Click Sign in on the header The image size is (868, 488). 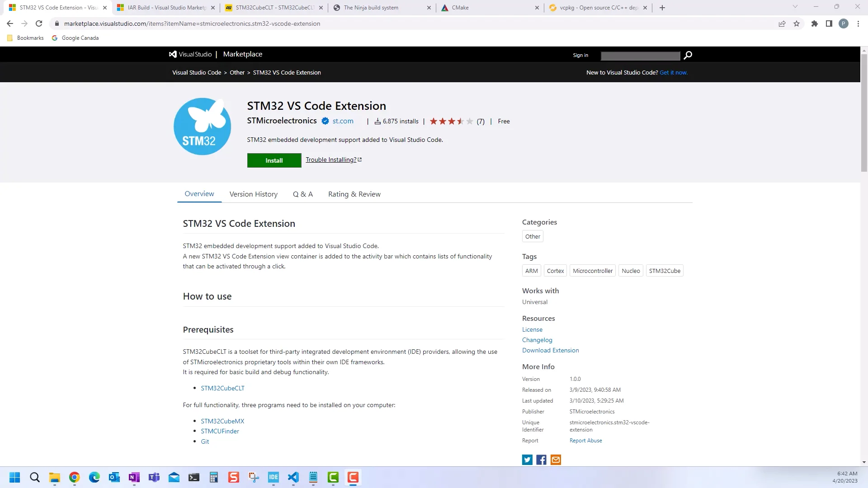[580, 55]
